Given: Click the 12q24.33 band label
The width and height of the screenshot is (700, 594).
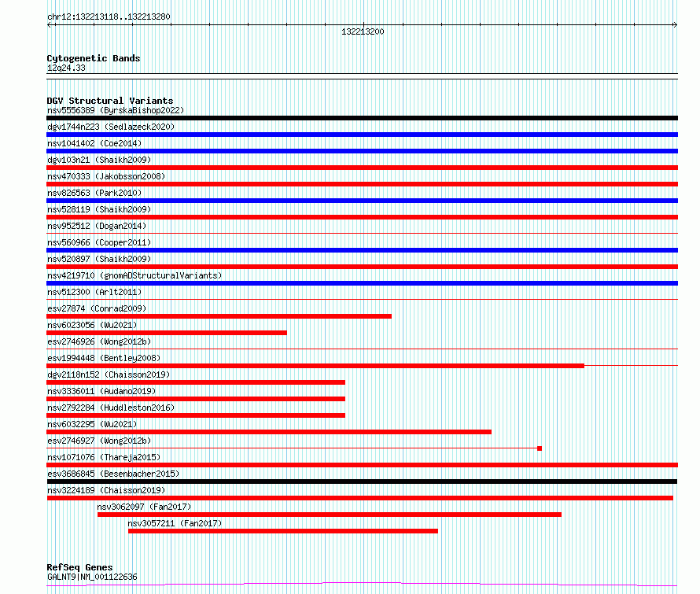Looking at the screenshot, I should pyautogui.click(x=66, y=68).
